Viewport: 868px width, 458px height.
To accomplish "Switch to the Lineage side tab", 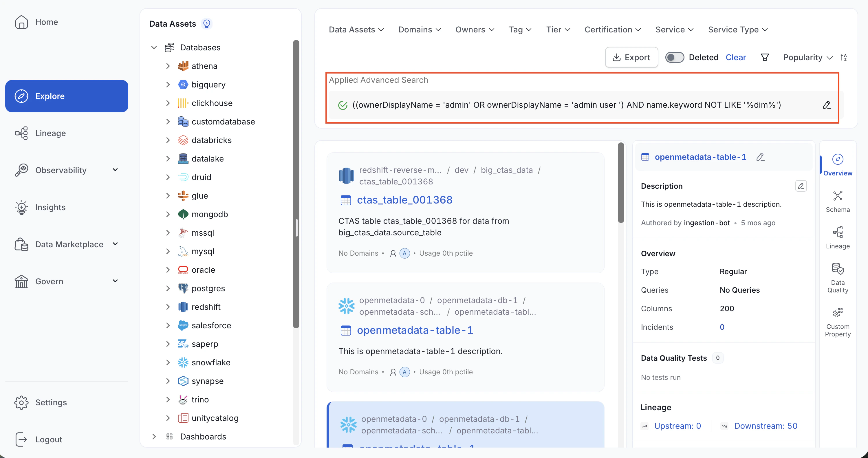I will click(837, 238).
